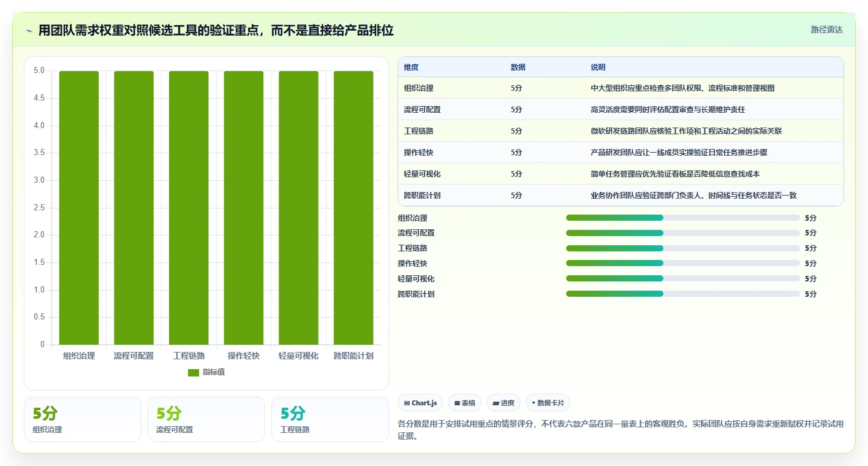
Task: Select the 进度 chip
Action: (504, 403)
